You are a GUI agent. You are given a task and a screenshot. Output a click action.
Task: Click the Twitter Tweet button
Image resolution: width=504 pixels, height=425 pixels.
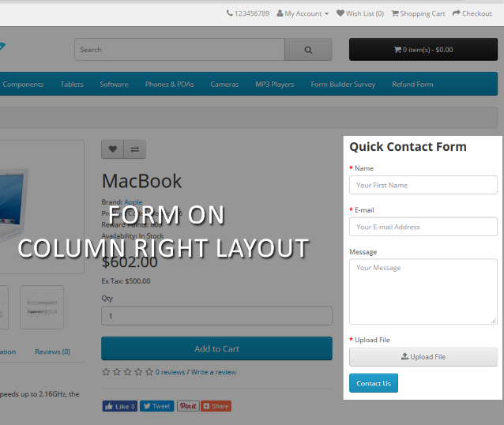click(x=157, y=406)
